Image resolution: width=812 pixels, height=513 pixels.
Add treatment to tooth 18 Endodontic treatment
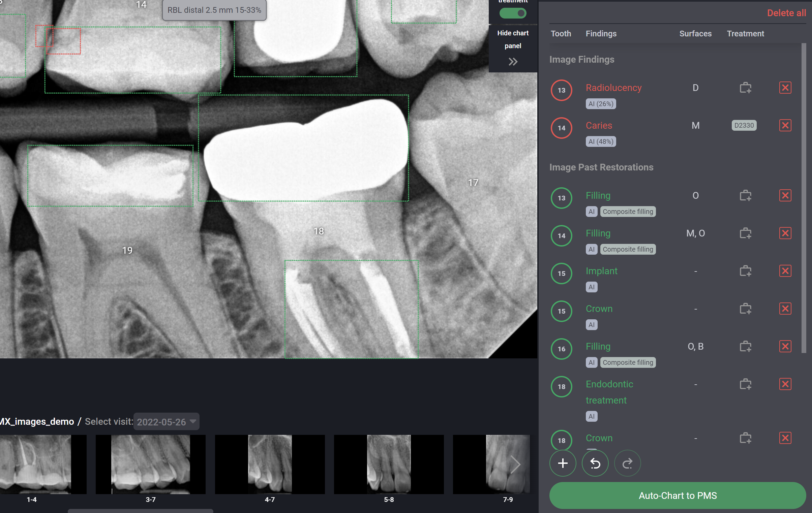[x=746, y=384]
